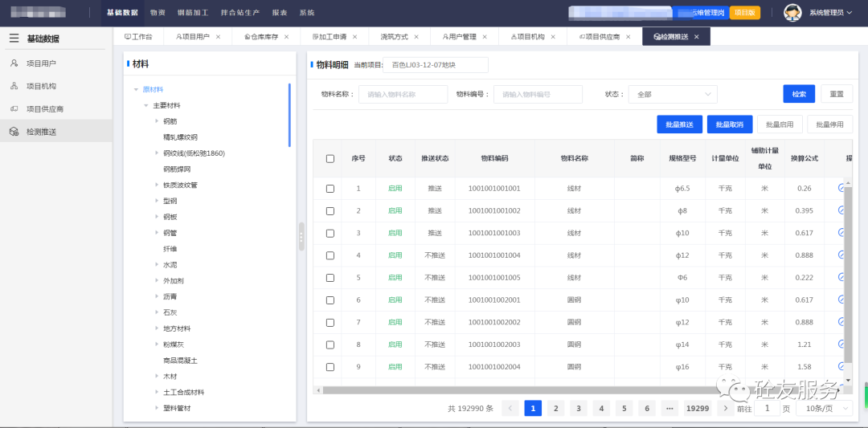Switch to the 工作台 tab

pos(138,37)
